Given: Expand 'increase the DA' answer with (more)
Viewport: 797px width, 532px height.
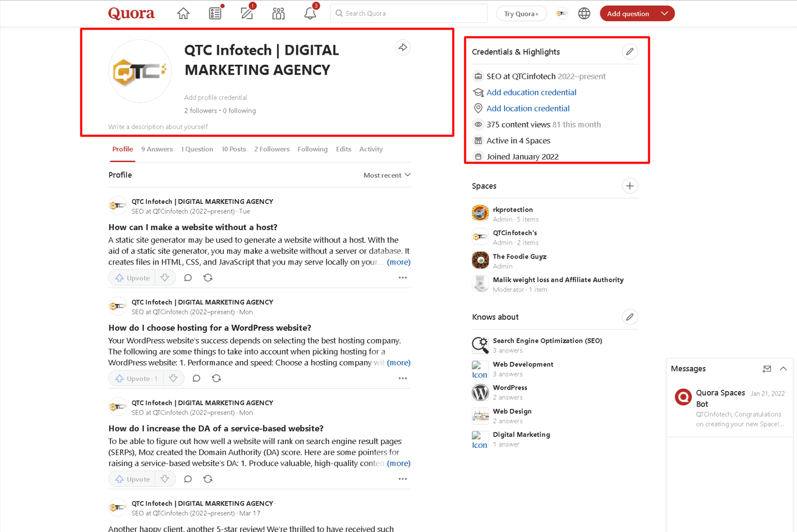Looking at the screenshot, I should click(x=398, y=463).
